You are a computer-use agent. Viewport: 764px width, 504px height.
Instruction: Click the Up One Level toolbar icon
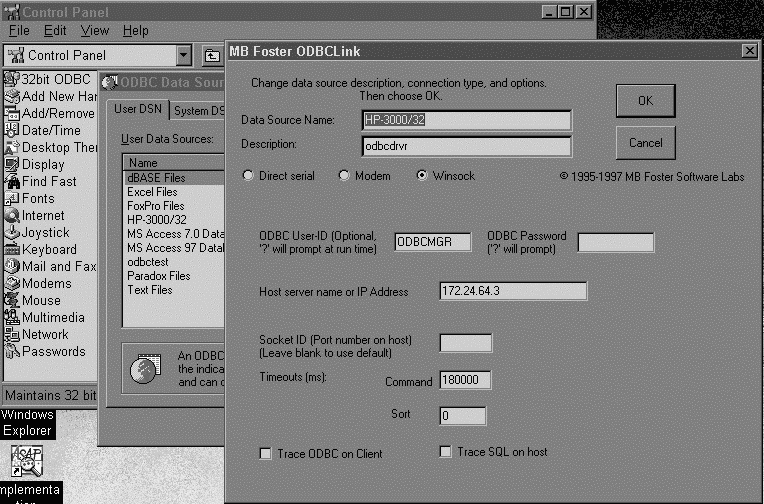pyautogui.click(x=212, y=56)
